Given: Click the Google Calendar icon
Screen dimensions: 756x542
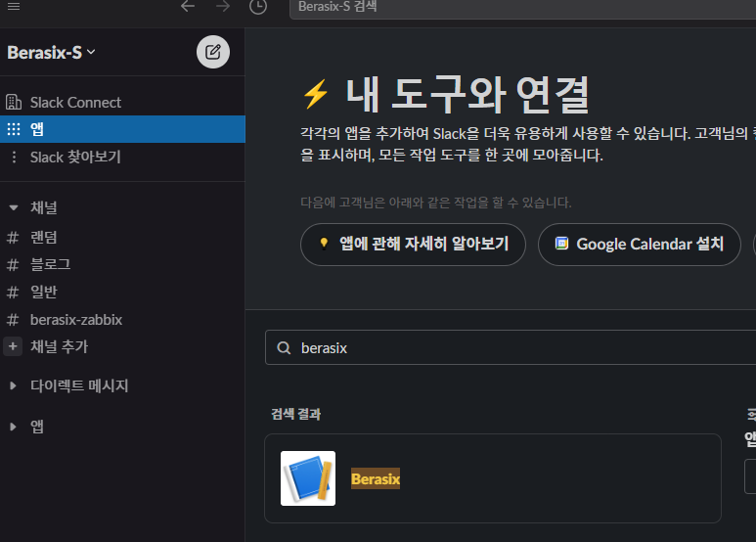Looking at the screenshot, I should 561,243.
